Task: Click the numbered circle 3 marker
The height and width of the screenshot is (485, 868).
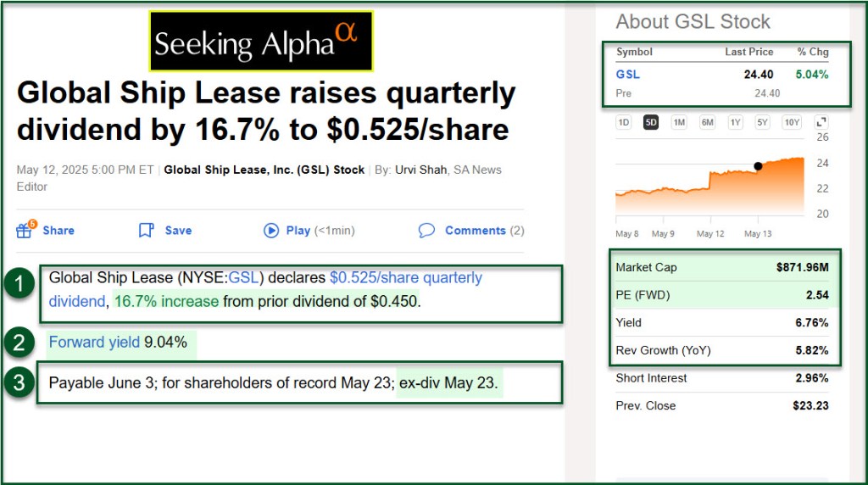Action: 18,382
